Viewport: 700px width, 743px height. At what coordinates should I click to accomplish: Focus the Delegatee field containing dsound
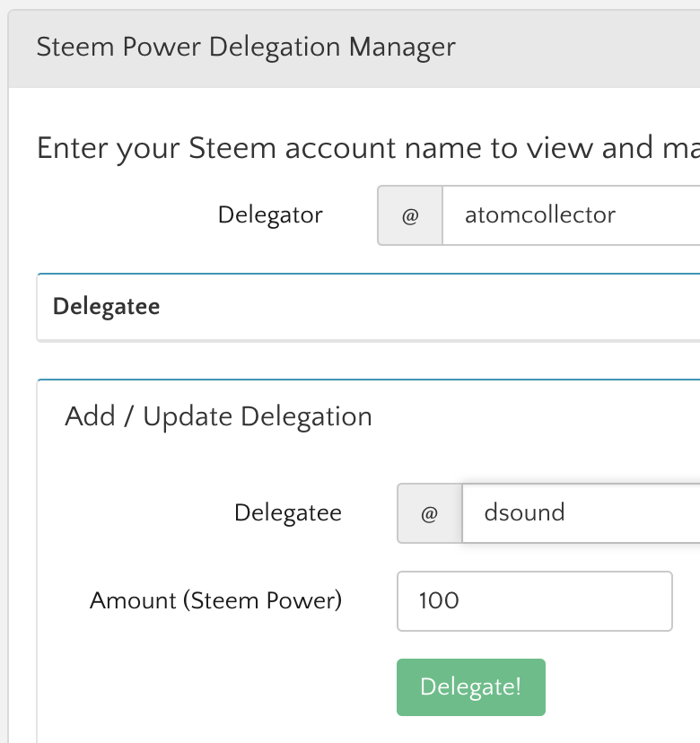(x=581, y=513)
